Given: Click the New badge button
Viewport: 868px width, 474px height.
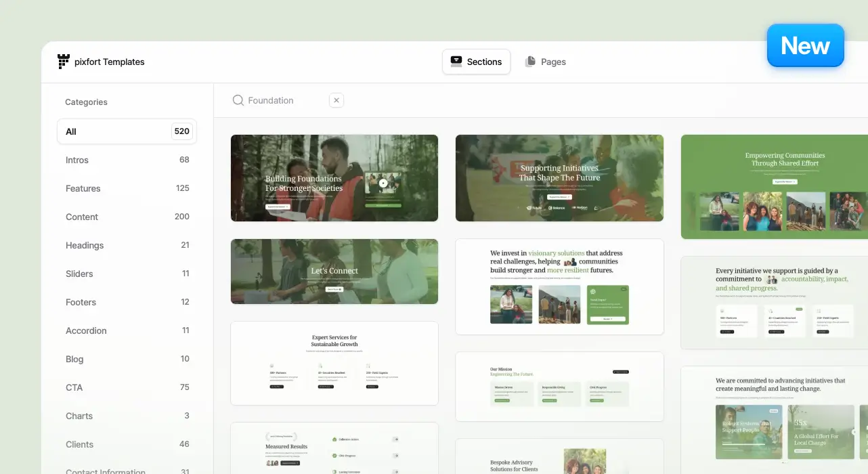Looking at the screenshot, I should [x=805, y=45].
